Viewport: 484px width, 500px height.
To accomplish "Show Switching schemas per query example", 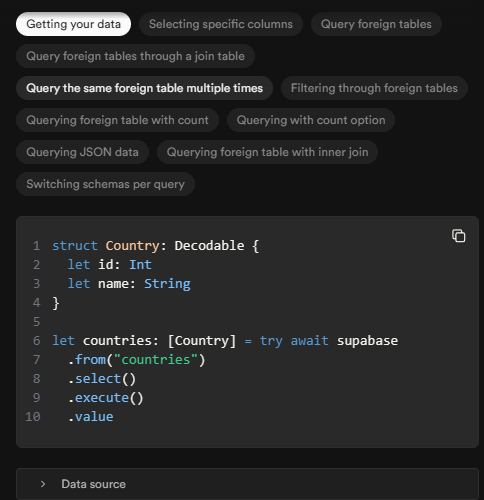I will pos(105,184).
